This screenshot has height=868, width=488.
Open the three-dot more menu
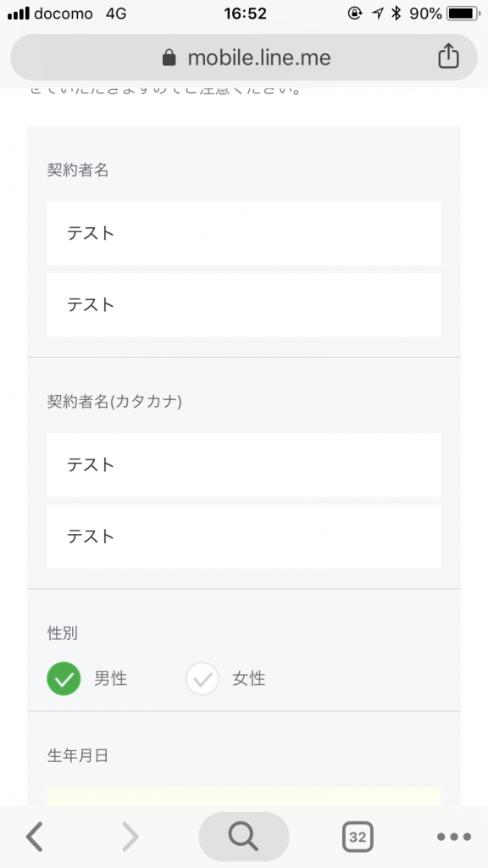454,837
